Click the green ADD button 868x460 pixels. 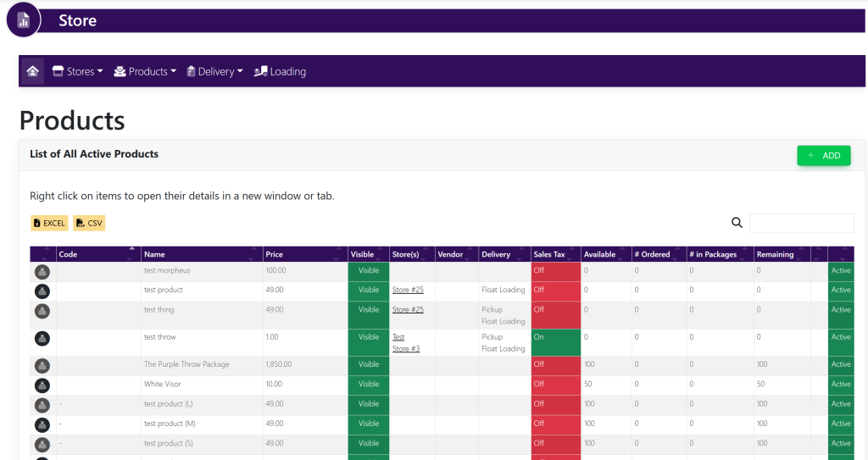(x=823, y=155)
